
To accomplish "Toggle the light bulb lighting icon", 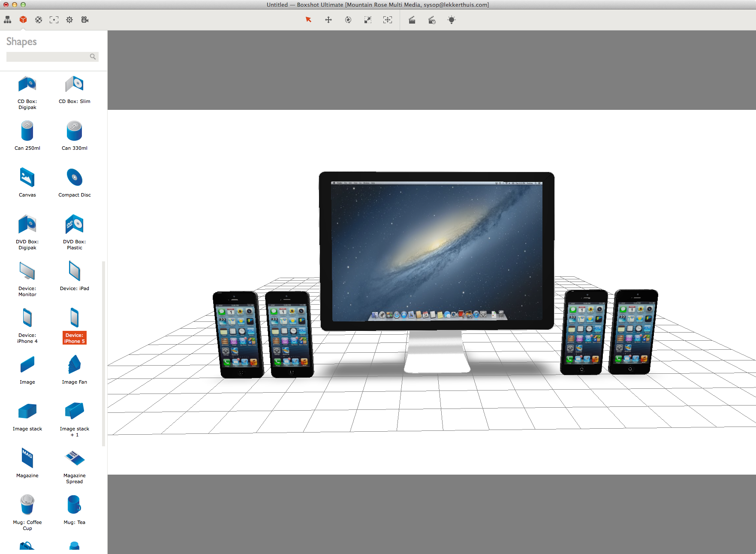I will tap(452, 20).
